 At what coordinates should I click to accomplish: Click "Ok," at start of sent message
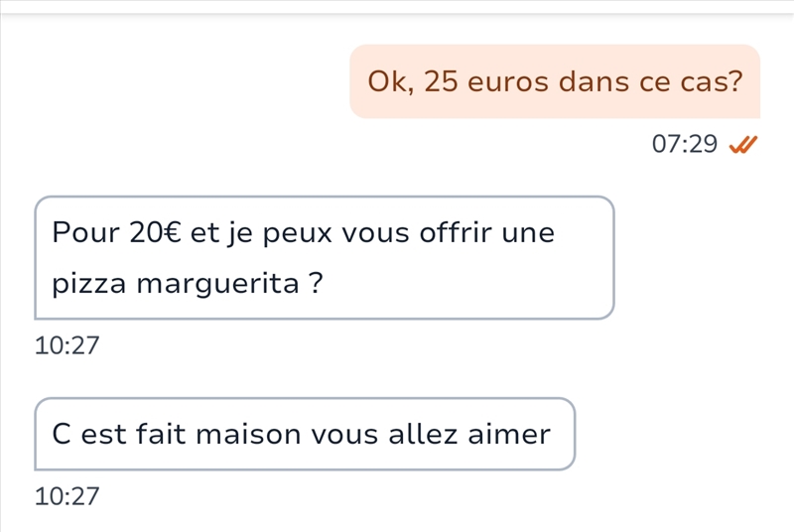point(390,81)
